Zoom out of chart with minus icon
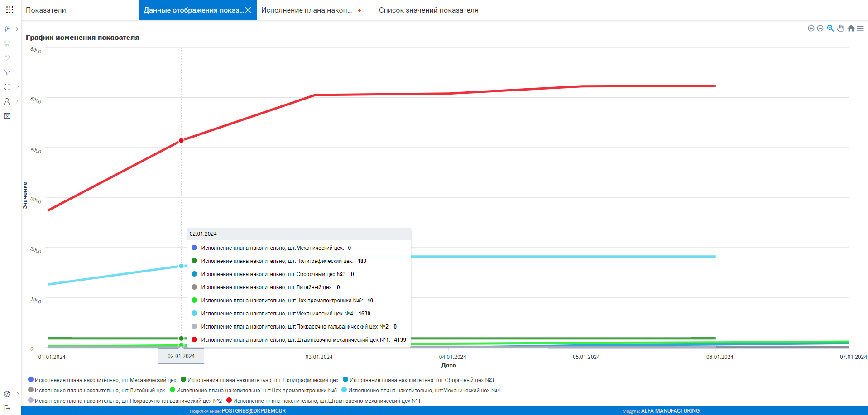The image size is (868, 415). coord(820,28)
